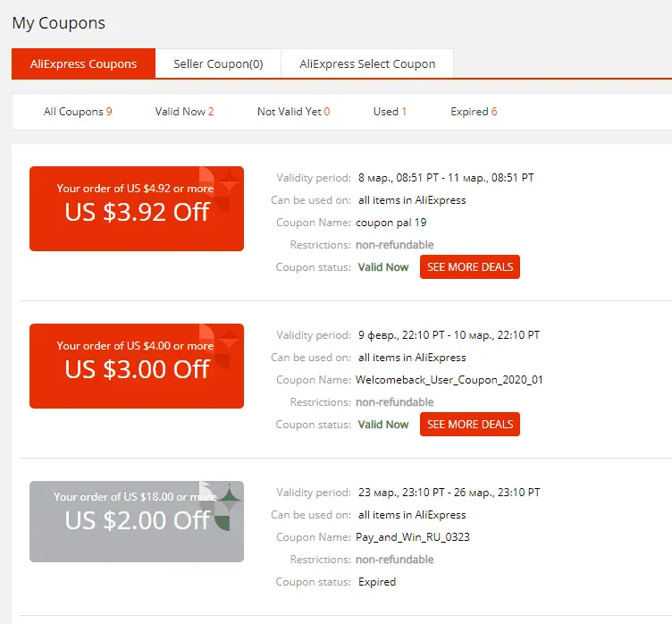Click See More Deals for Welcomeback coupon

pos(470,424)
